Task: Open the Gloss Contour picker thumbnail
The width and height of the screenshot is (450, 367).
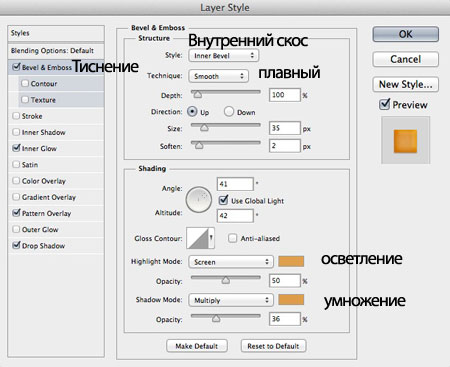Action: pyautogui.click(x=197, y=238)
